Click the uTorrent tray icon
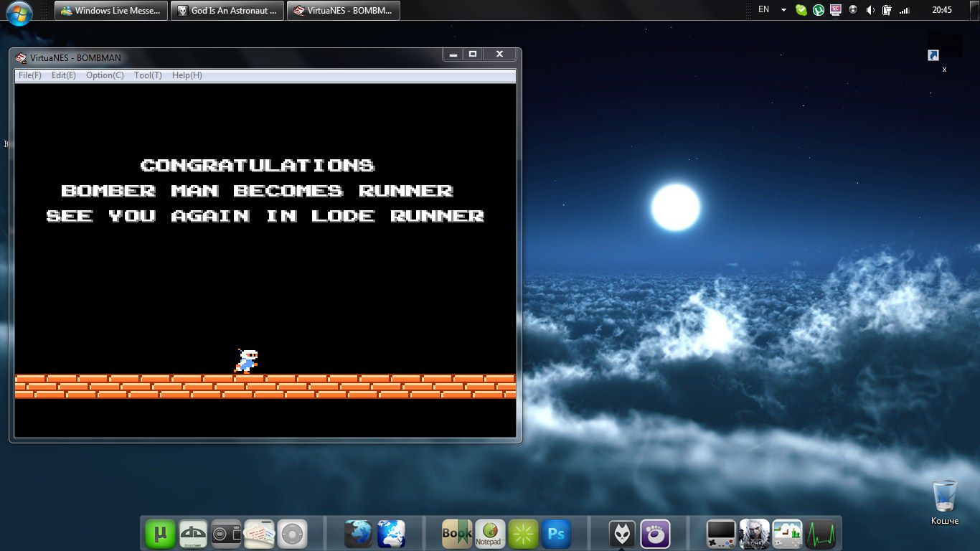 coord(819,10)
